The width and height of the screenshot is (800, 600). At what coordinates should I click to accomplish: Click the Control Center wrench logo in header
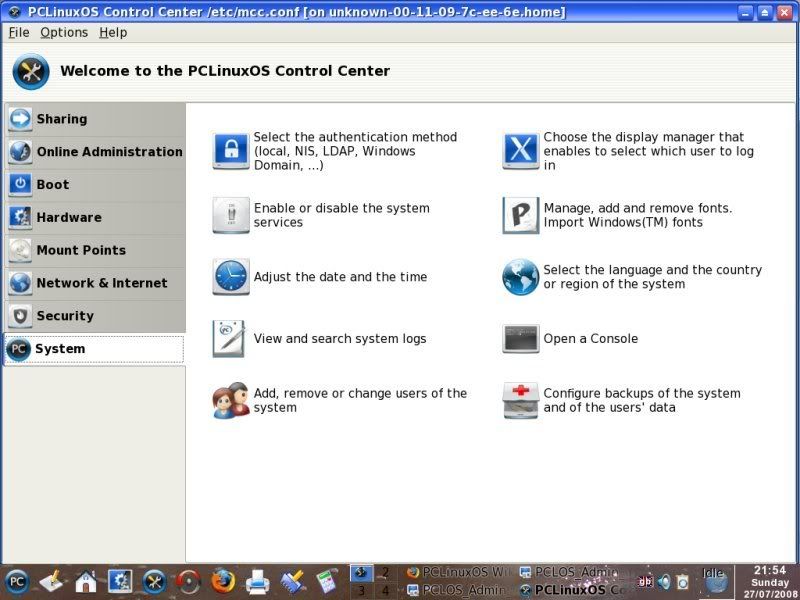tap(31, 71)
